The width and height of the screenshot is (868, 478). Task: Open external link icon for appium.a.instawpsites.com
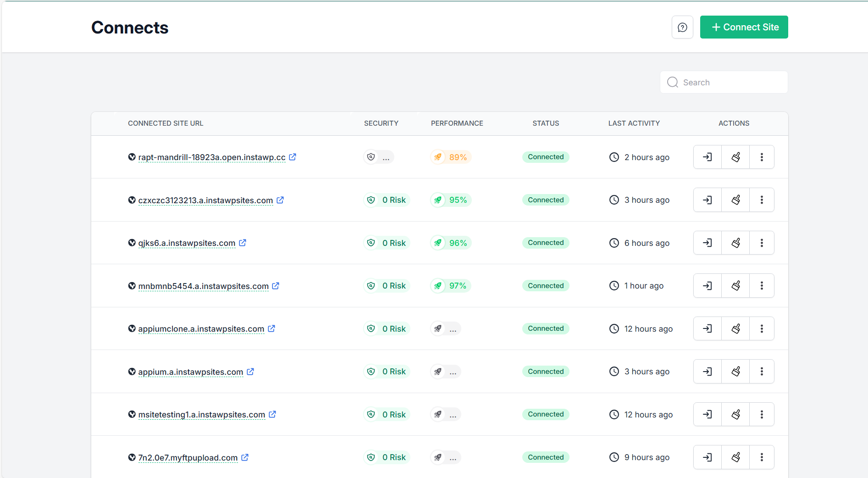(250, 372)
